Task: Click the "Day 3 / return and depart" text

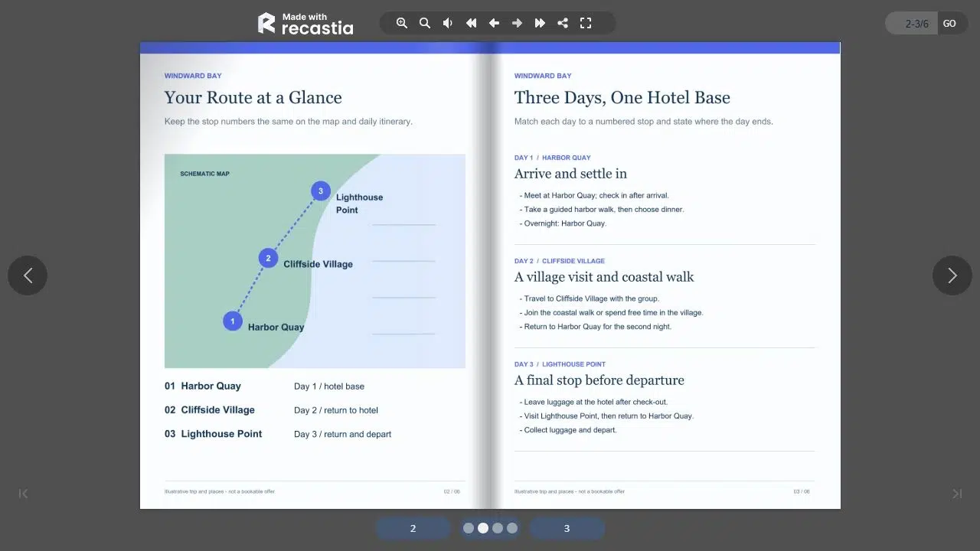Action: 342,434
